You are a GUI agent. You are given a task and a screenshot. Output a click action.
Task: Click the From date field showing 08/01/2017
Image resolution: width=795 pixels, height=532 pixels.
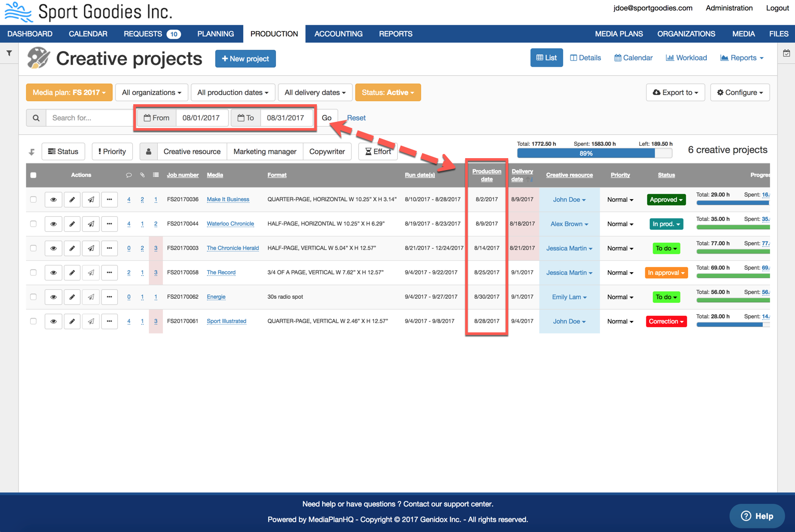[201, 118]
